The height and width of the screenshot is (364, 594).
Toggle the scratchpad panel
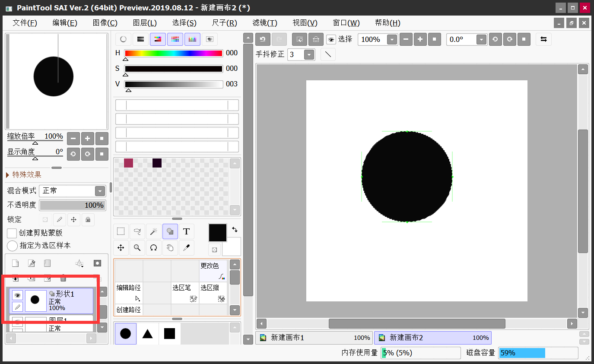210,39
